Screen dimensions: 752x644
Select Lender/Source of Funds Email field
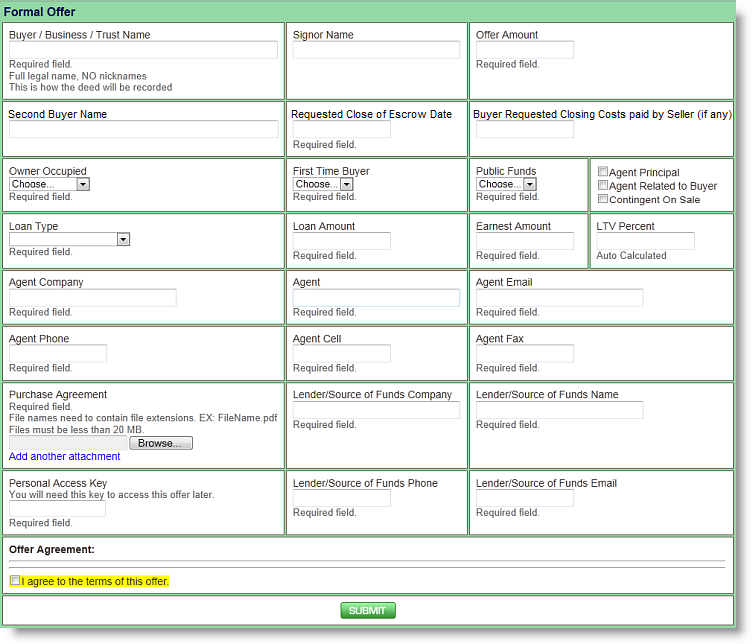(525, 498)
